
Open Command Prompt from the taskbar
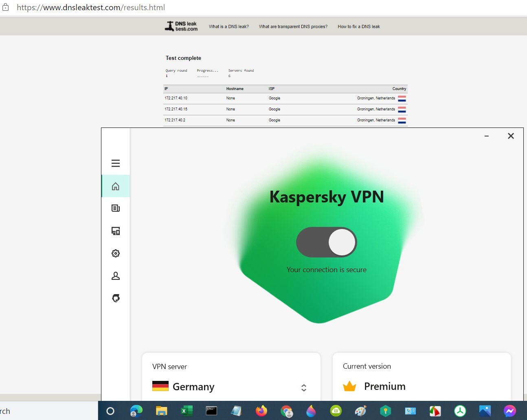(211, 411)
